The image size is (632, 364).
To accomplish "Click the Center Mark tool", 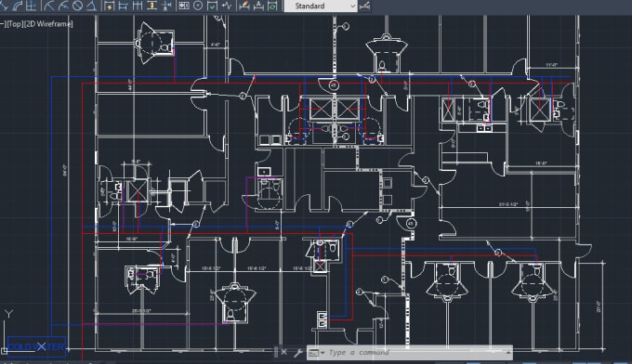I will coord(198,6).
